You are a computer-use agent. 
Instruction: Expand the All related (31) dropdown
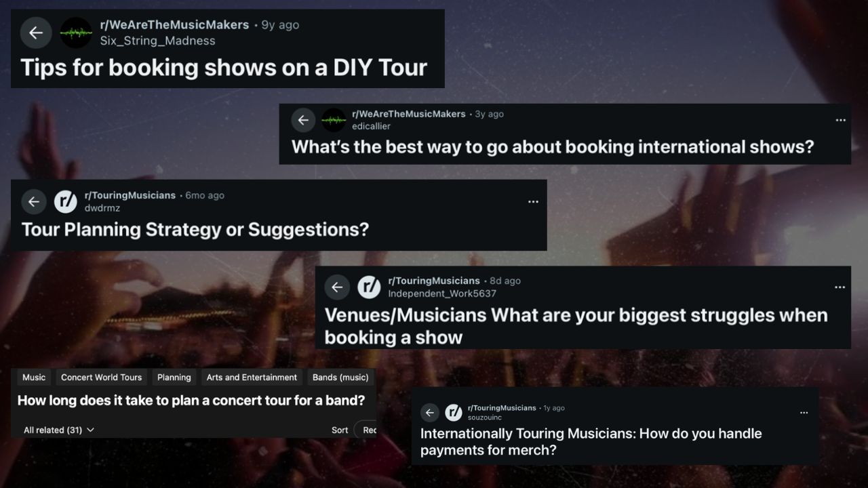tap(59, 430)
